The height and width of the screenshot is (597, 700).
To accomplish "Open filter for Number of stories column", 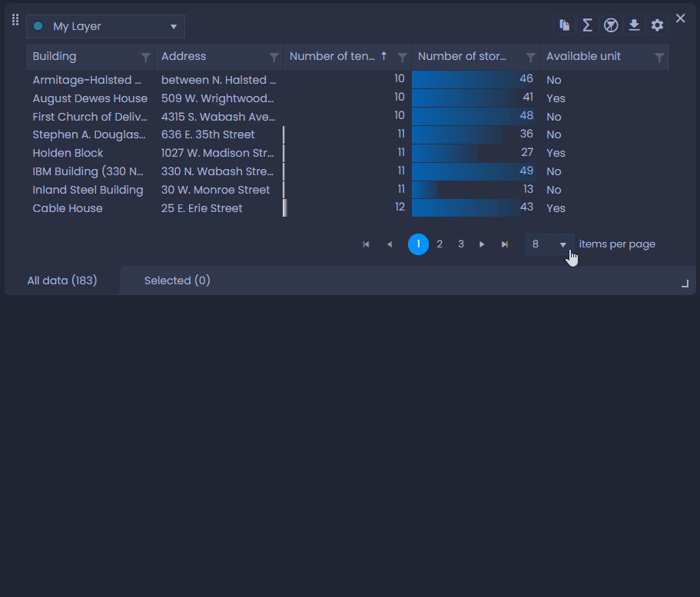I will [530, 57].
